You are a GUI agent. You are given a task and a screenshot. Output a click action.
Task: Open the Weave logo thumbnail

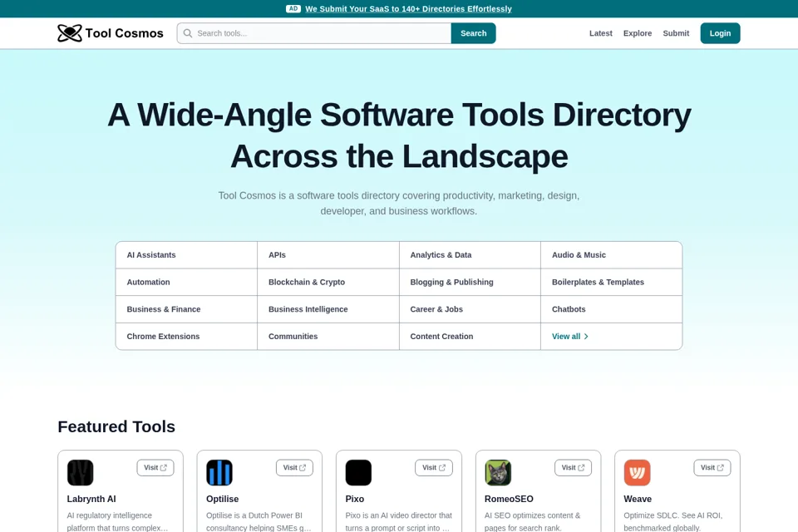pyautogui.click(x=638, y=472)
